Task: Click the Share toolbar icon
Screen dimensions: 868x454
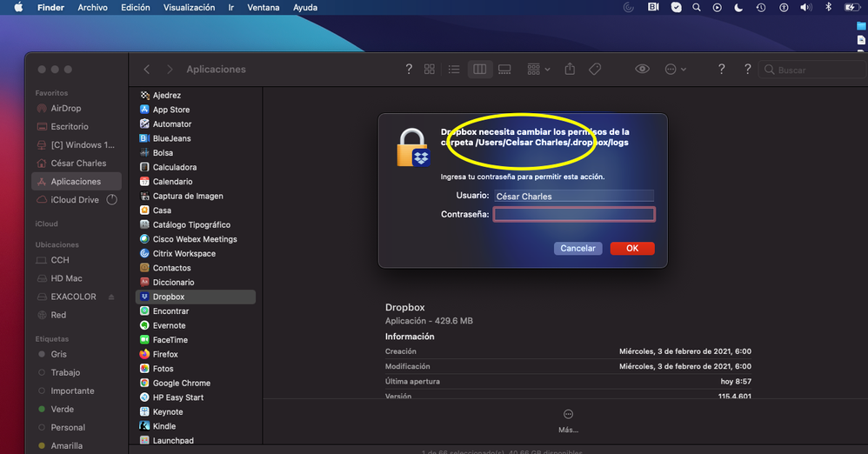Action: point(570,70)
